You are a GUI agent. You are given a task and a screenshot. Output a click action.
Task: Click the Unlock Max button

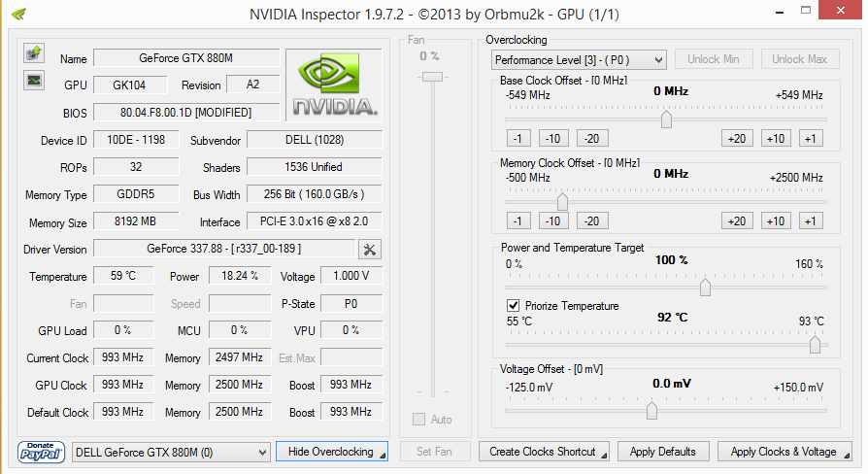coord(800,59)
